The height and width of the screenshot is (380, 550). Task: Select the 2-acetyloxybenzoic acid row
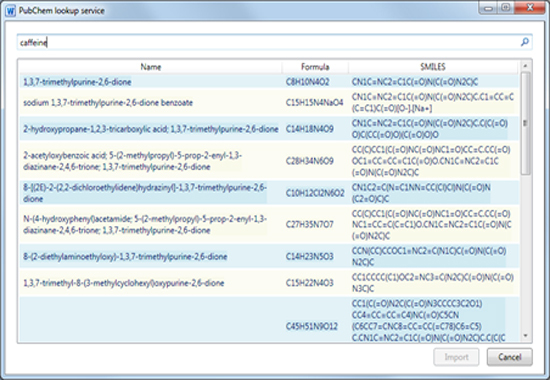click(x=269, y=161)
